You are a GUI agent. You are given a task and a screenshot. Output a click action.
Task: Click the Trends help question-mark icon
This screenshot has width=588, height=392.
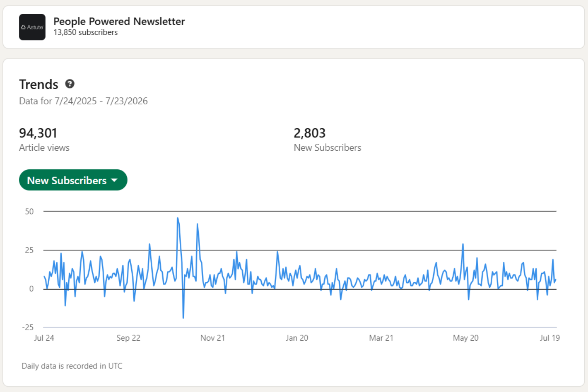(x=70, y=84)
